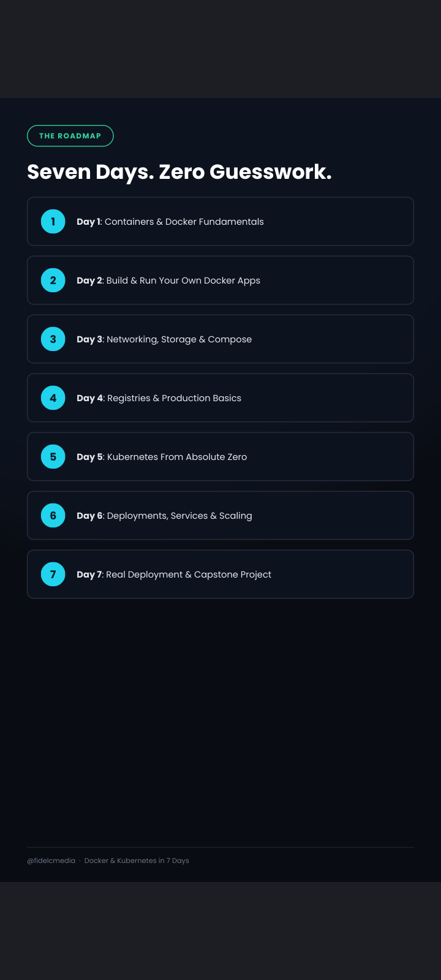Click THE ROADMAP pill label
Viewport: 441px width, 980px height.
click(x=70, y=136)
